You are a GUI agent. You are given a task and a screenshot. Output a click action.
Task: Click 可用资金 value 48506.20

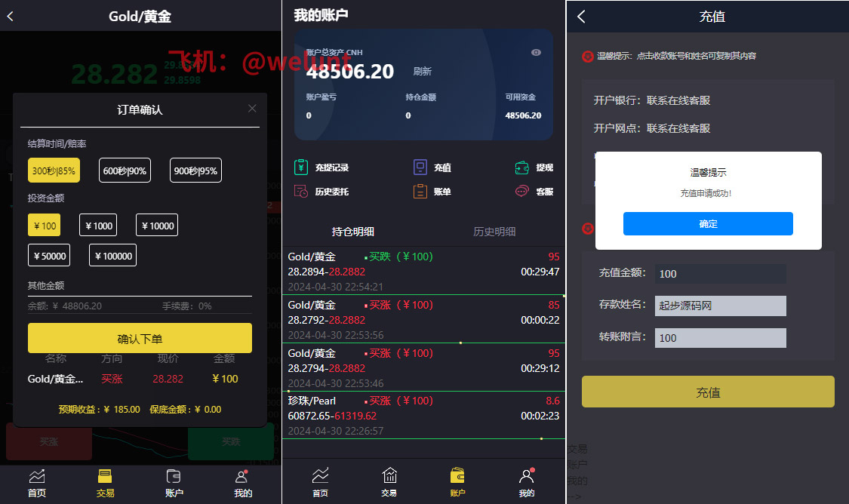[523, 115]
